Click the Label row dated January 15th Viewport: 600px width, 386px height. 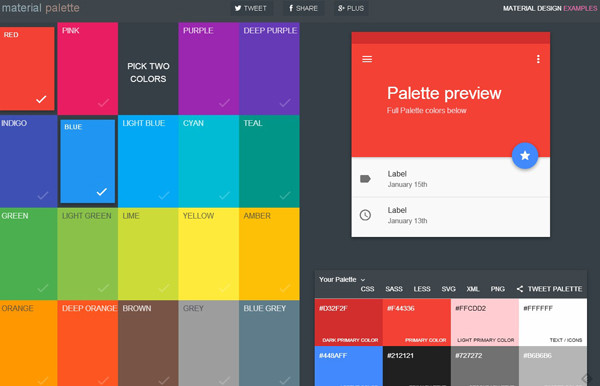tap(451, 179)
